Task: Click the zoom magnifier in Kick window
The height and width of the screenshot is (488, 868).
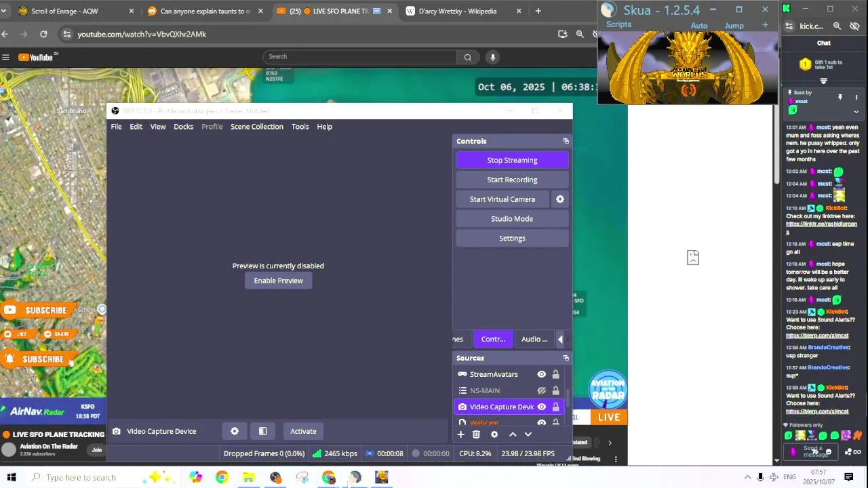Action: point(837,26)
